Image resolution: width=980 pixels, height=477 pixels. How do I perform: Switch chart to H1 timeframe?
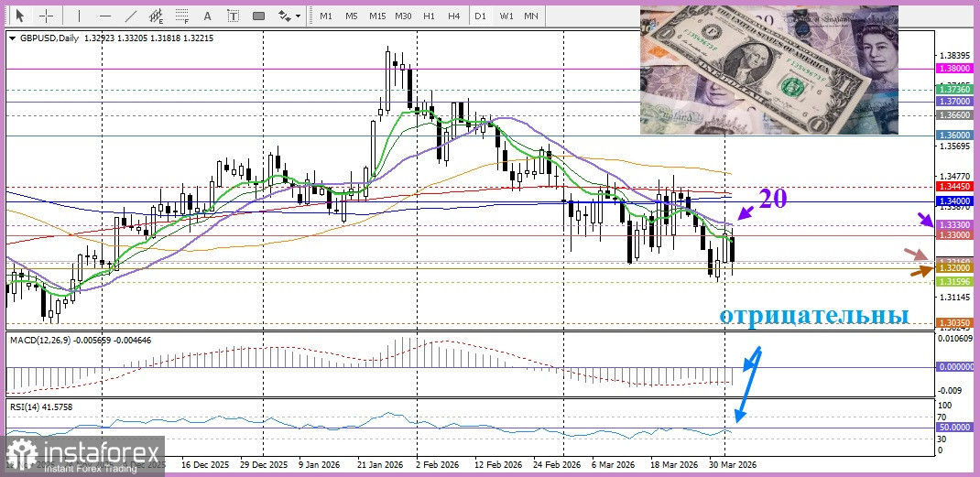tap(429, 16)
